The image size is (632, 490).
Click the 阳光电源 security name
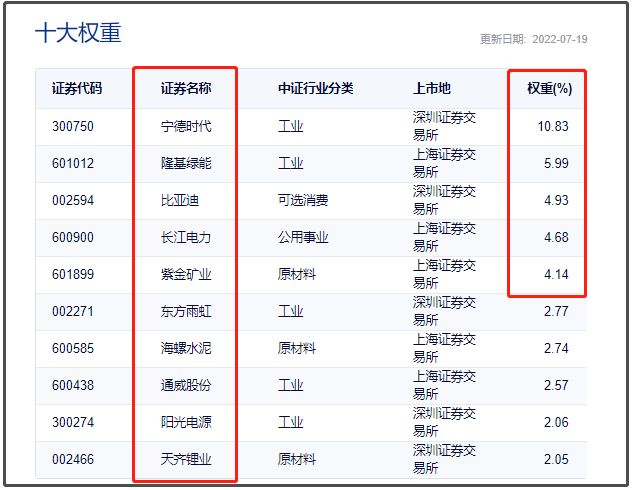(186, 422)
